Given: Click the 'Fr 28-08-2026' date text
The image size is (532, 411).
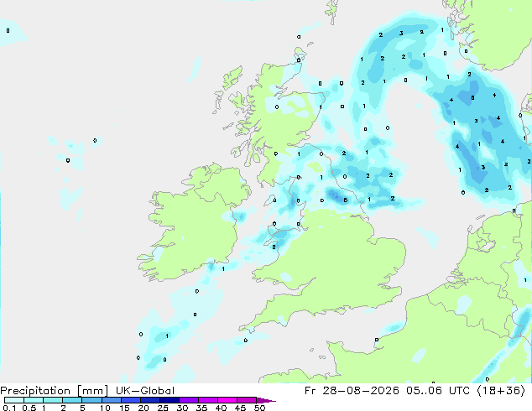Looking at the screenshot, I should click(x=352, y=391).
